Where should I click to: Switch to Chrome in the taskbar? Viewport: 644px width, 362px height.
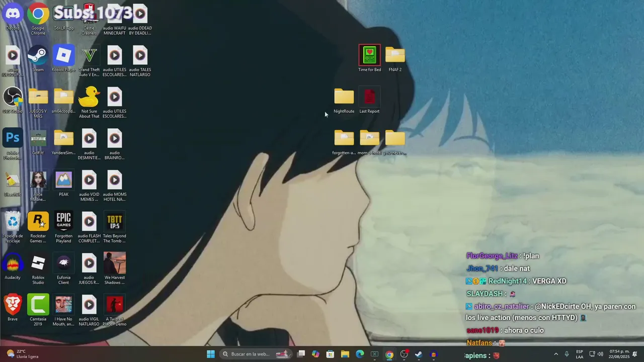389,354
